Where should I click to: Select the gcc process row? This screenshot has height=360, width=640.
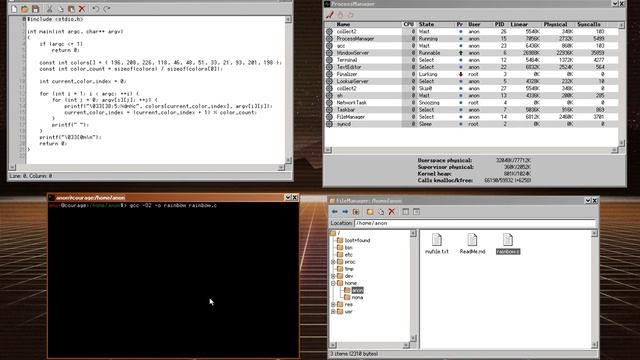tap(472, 46)
